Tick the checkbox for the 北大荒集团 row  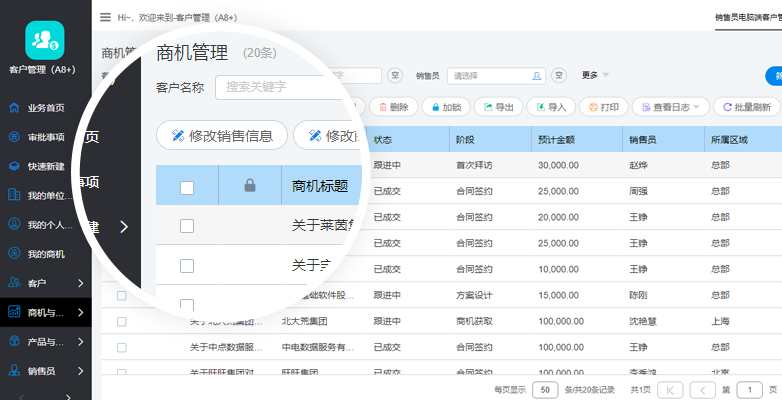122,322
